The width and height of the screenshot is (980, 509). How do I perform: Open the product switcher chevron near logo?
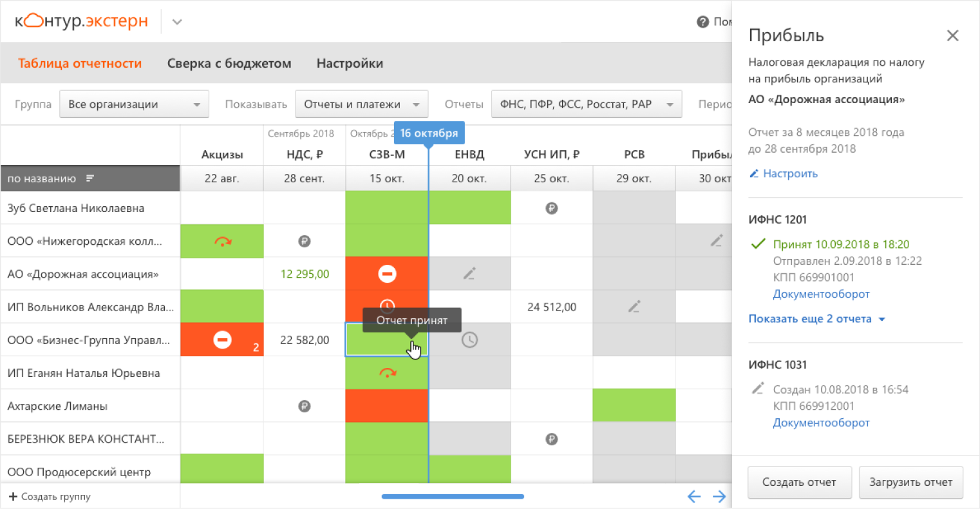(177, 22)
